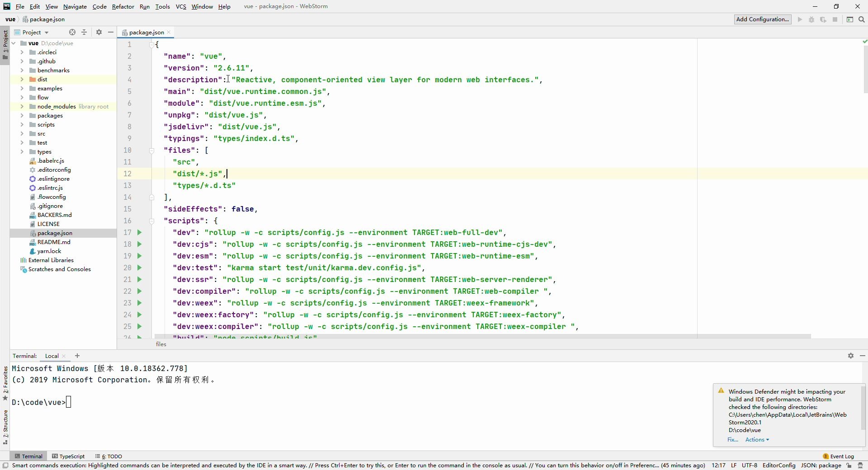Collapse all in Project panel
Image resolution: width=868 pixels, height=470 pixels.
coord(84,32)
